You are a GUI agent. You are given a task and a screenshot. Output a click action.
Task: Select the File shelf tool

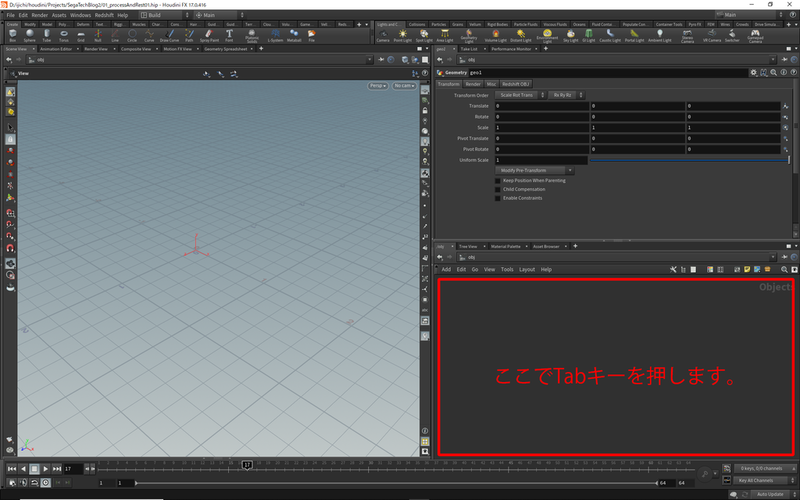pyautogui.click(x=311, y=35)
